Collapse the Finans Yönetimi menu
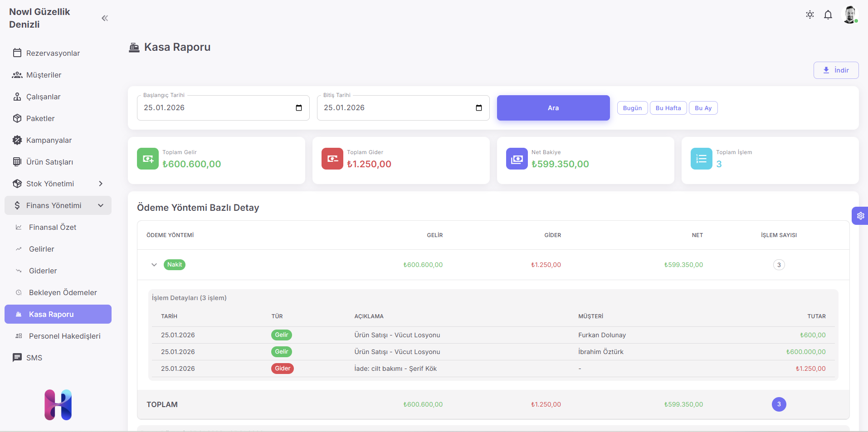Viewport: 868px width, 432px height. [101, 205]
